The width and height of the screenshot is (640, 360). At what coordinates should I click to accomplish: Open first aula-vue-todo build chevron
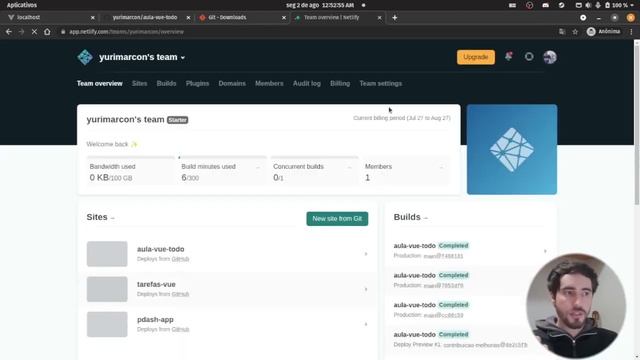(x=545, y=251)
